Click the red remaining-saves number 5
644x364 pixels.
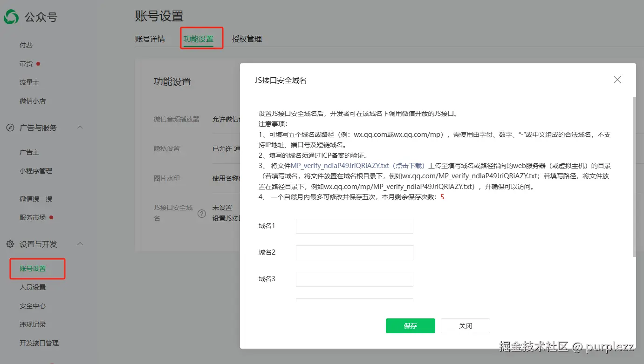(x=442, y=197)
